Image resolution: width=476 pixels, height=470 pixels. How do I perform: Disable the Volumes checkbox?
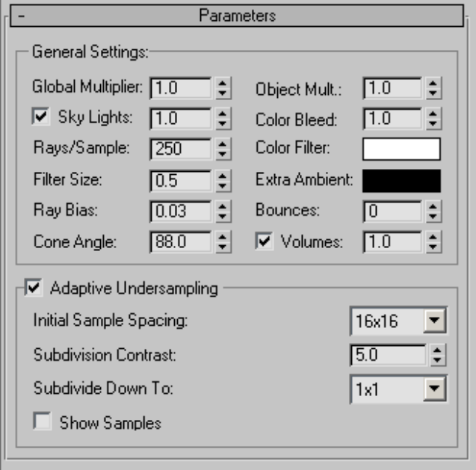point(264,242)
